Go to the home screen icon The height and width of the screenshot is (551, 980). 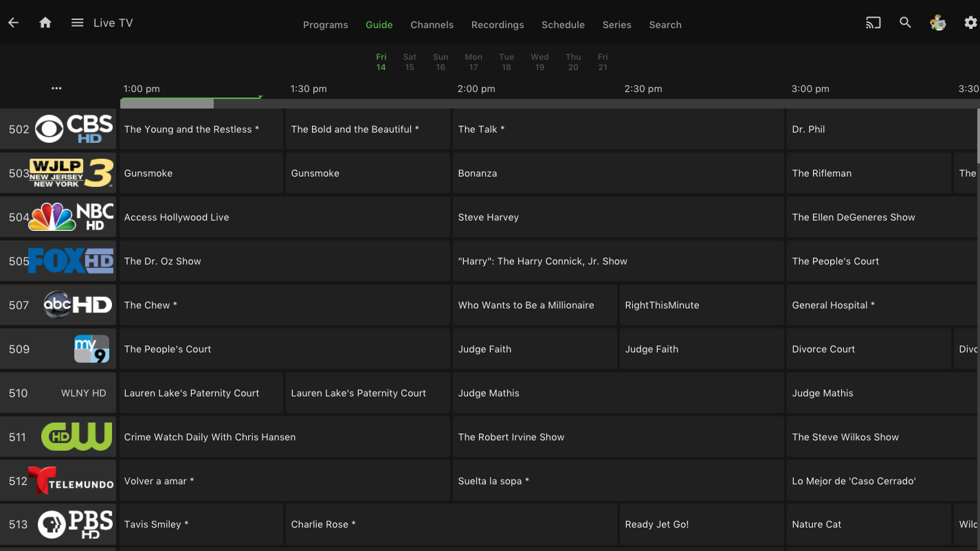click(x=45, y=23)
